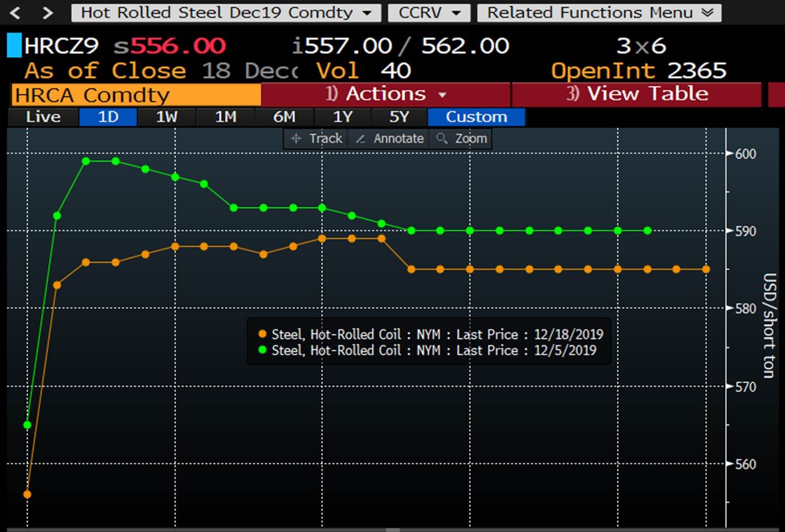Click the back navigation arrow
Image resolution: width=785 pixels, height=532 pixels.
(x=15, y=13)
